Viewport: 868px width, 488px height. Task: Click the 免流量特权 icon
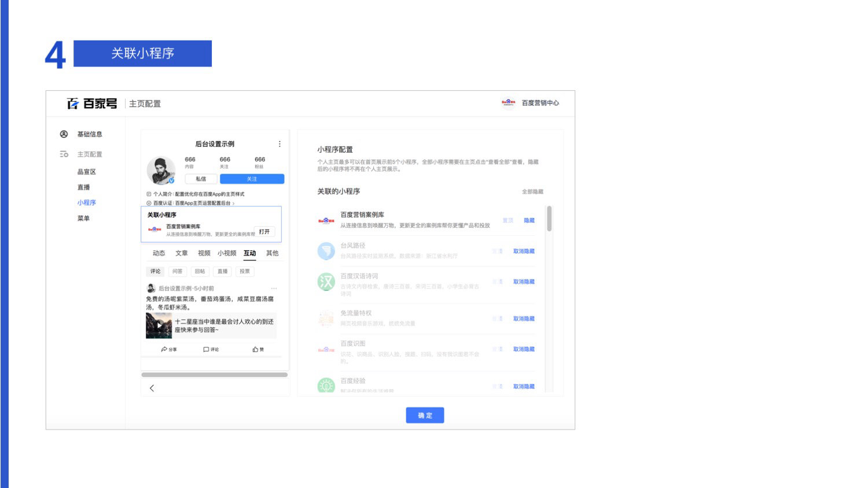pos(326,319)
